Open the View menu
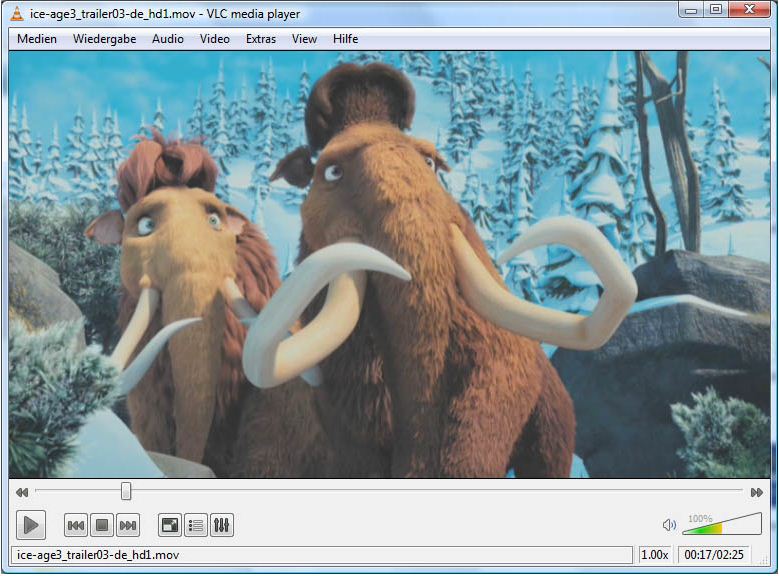This screenshot has width=779, height=576. pyautogui.click(x=305, y=39)
